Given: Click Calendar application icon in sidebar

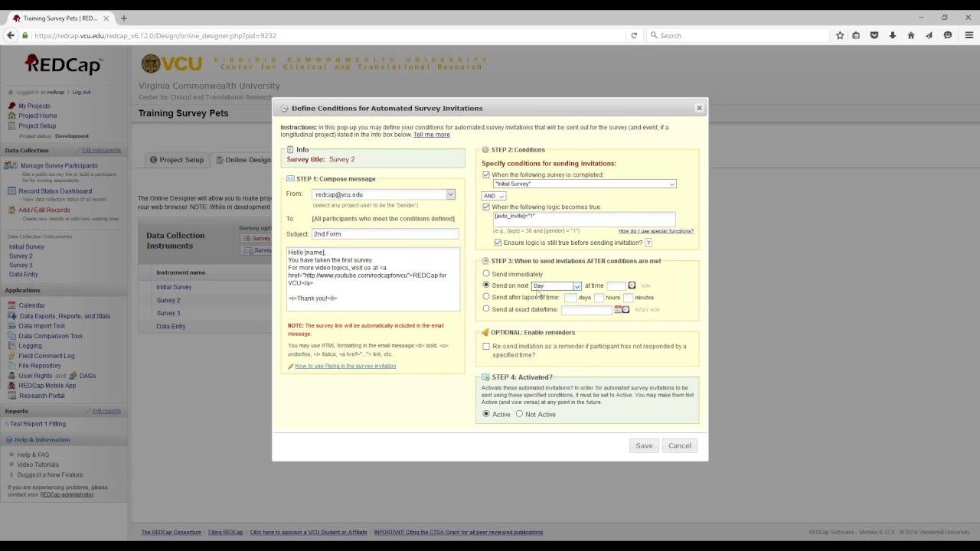Looking at the screenshot, I should click(11, 305).
